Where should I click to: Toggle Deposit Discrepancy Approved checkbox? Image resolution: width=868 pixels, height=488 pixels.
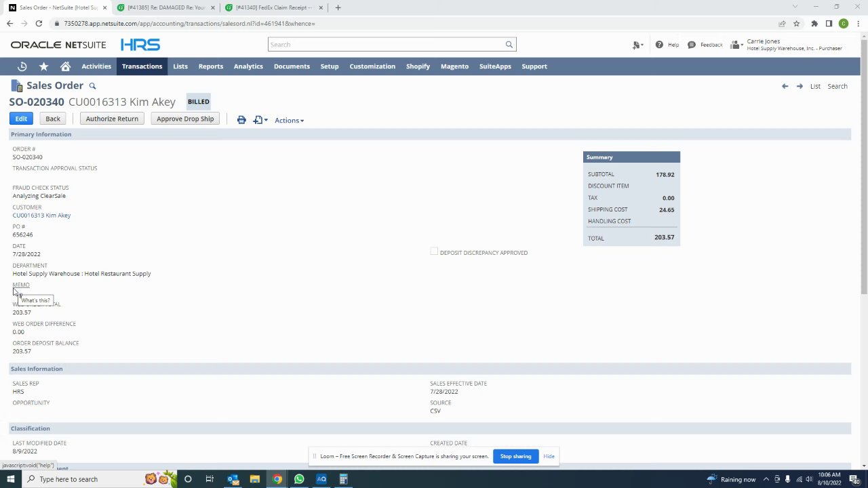tap(434, 252)
